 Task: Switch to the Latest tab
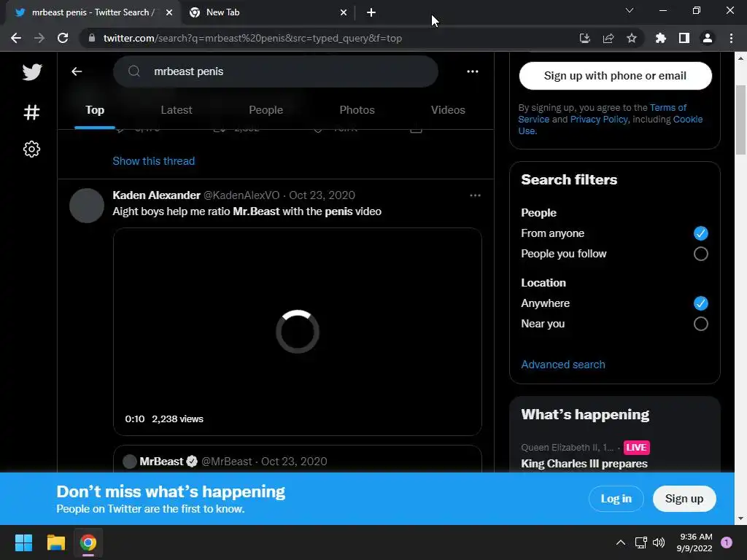tap(177, 110)
